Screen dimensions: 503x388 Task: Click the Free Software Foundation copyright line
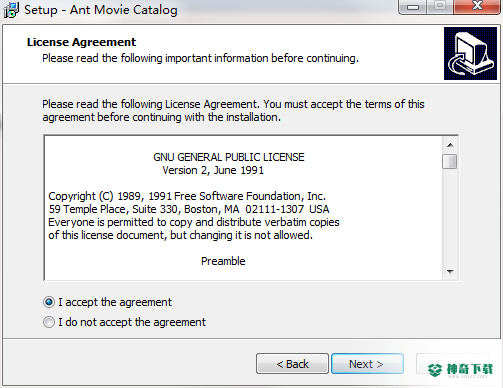coord(187,196)
